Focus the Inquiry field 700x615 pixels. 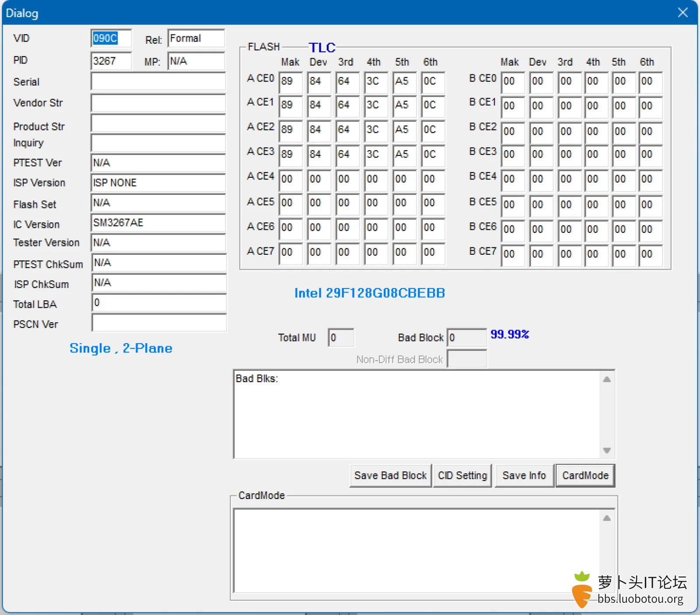tap(158, 143)
